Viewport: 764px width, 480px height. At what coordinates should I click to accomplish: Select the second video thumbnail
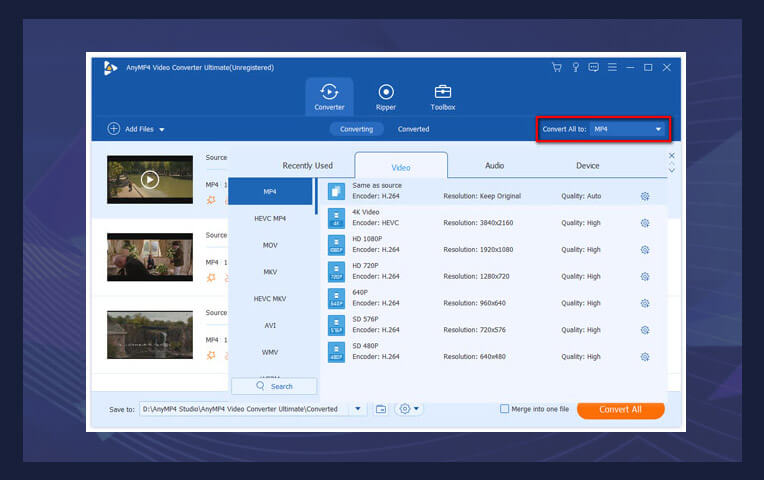(150, 257)
